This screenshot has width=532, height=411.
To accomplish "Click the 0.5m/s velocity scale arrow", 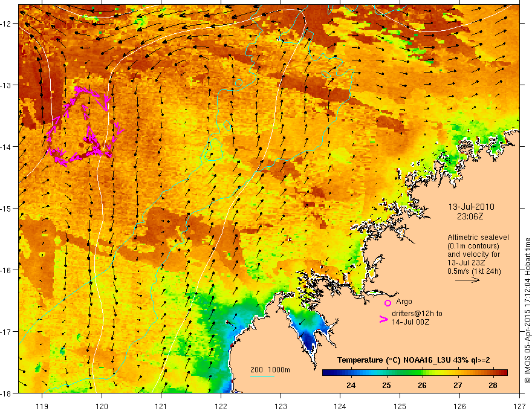I will pyautogui.click(x=467, y=280).
